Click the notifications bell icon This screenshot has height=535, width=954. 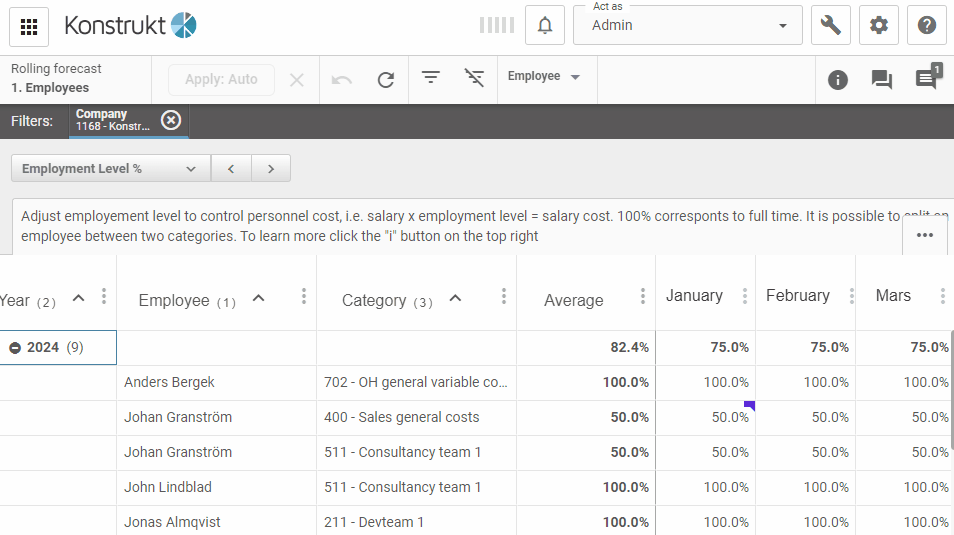545,26
